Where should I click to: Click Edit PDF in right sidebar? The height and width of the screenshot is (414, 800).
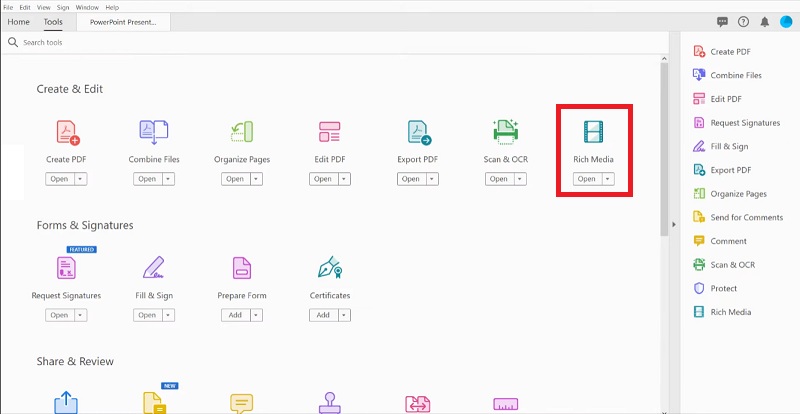[717, 99]
